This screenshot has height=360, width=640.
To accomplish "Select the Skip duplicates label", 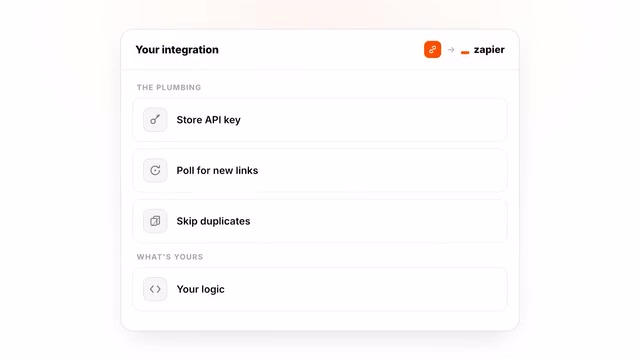I will pos(213,221).
